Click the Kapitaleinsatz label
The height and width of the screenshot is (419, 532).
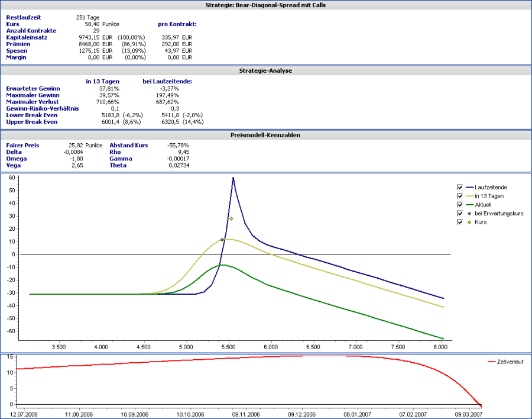(x=27, y=37)
